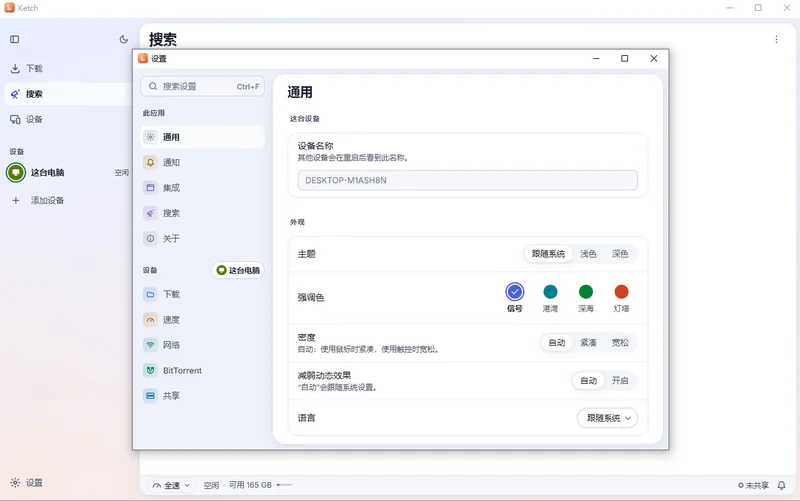Open BitTorrent settings icon

click(150, 370)
